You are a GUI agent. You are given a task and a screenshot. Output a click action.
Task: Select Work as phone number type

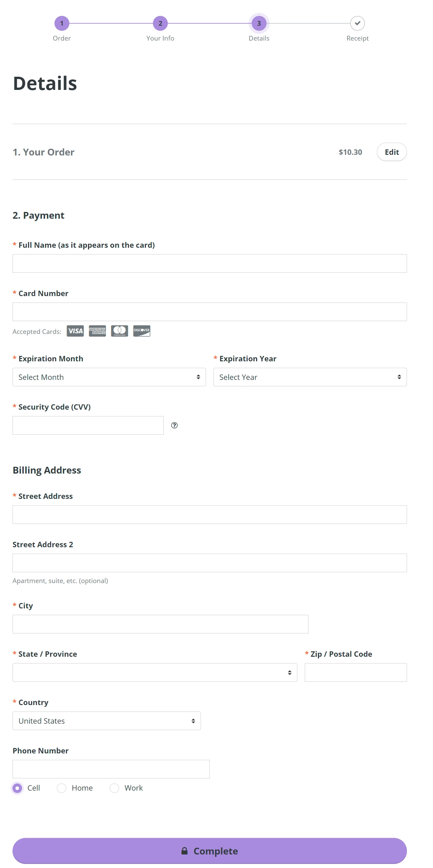114,788
